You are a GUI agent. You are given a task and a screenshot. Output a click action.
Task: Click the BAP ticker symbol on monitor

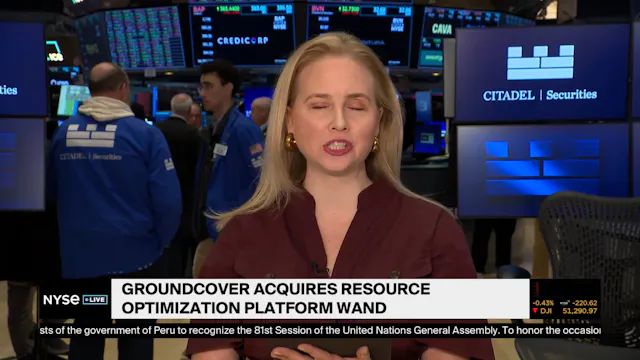tap(199, 9)
